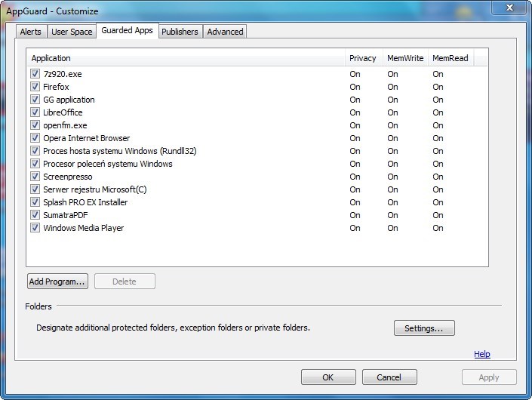The height and width of the screenshot is (400, 532).
Task: Sort by the Application column header
Action: point(186,58)
